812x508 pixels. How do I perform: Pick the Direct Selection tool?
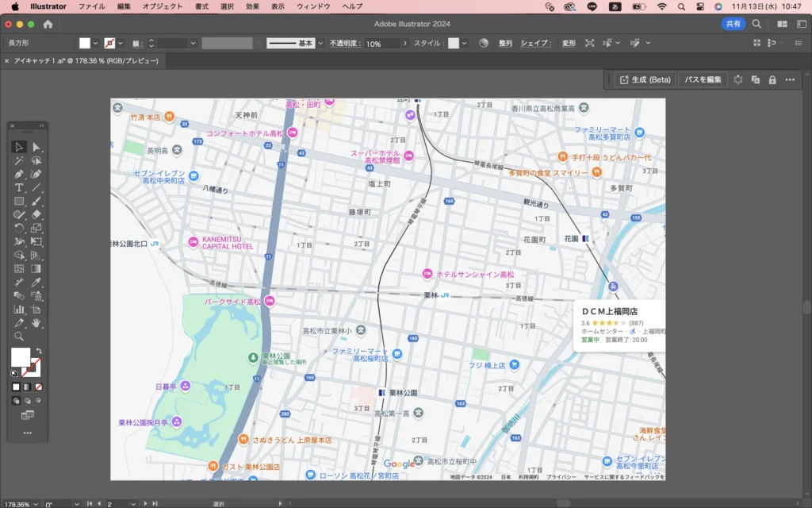(36, 147)
